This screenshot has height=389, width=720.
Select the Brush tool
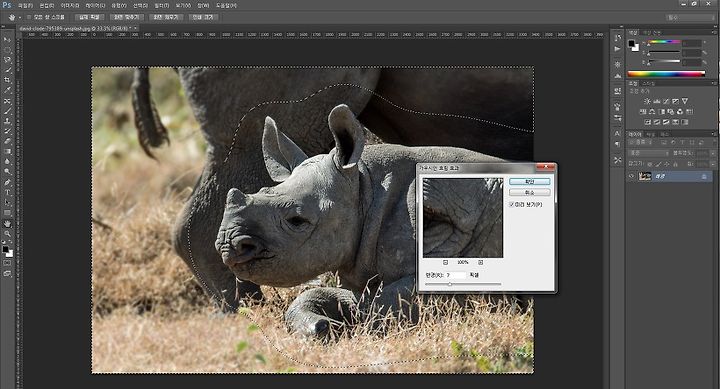[x=7, y=111]
